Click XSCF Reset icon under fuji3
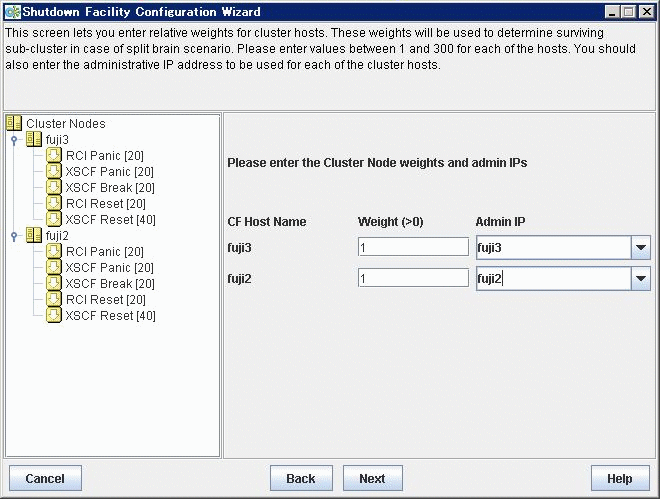Image resolution: width=660 pixels, height=499 pixels. point(53,219)
